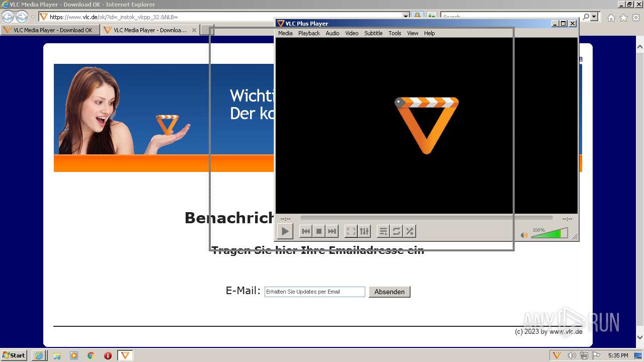
Task: Click the Previous track button in the player
Action: pyautogui.click(x=305, y=231)
